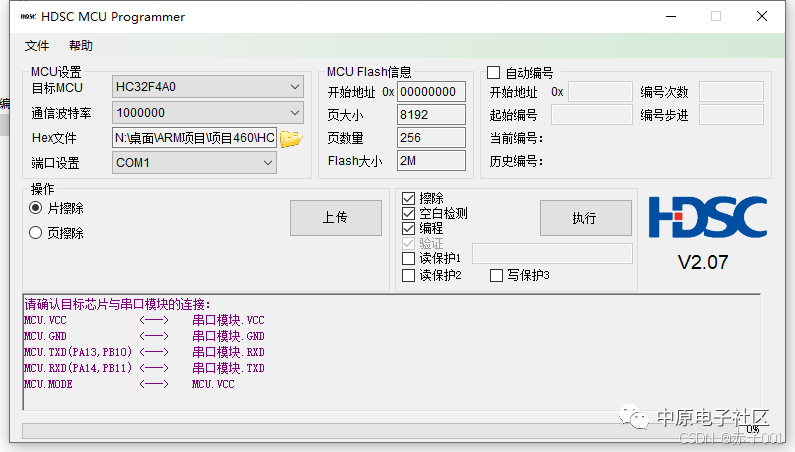Viewport: 795px width, 452px height.
Task: Click the 读保护1 key input field
Action: pyautogui.click(x=552, y=254)
